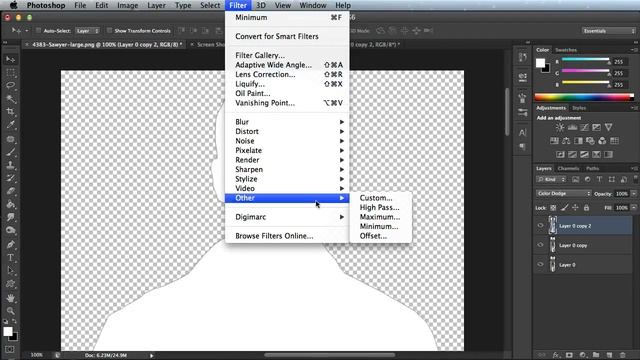
Task: Open the Opacity slider dropdown arrow
Action: pos(634,193)
